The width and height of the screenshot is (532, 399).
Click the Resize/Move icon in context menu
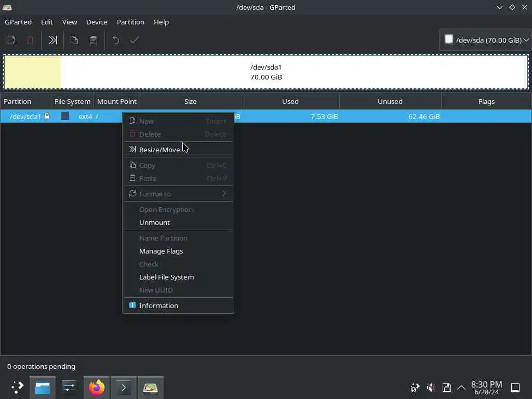pyautogui.click(x=132, y=149)
